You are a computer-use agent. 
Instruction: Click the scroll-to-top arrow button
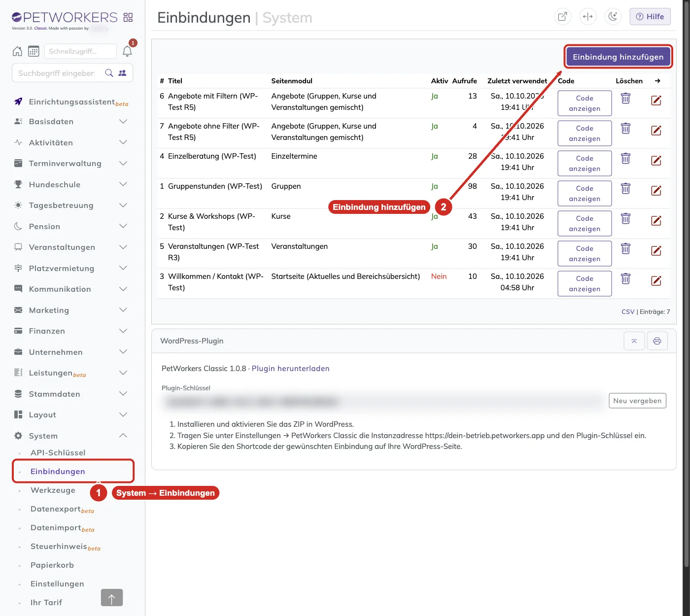click(112, 598)
